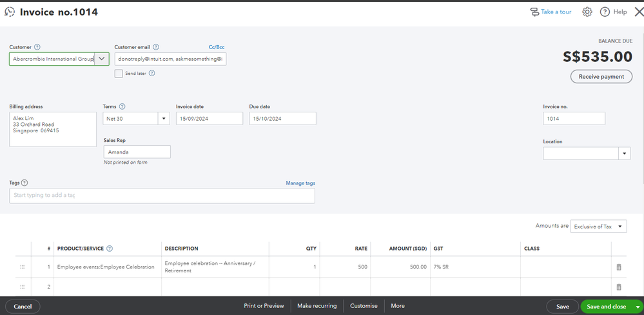Delete line 2 with the trash icon
This screenshot has width=644, height=315.
618,287
